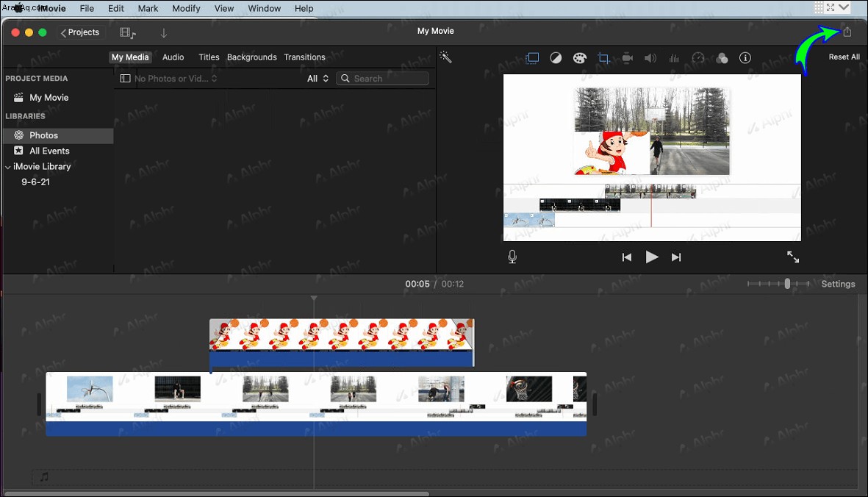Collapse the iMovie Library tree

8,167
